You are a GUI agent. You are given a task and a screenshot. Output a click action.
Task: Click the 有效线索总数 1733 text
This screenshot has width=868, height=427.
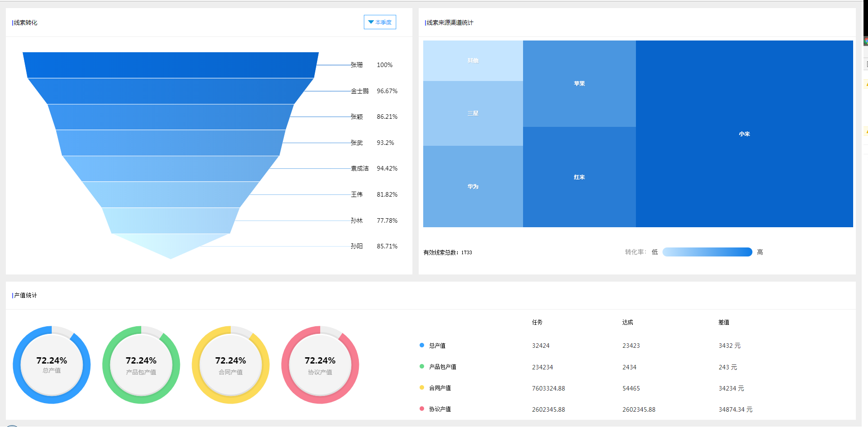coord(447,252)
